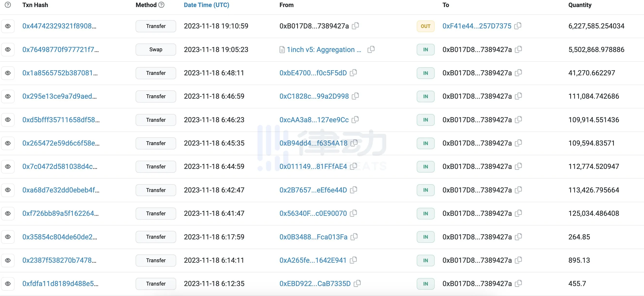Viewport: 644px width, 296px height.
Task: Click the help icon left of Txn Hash
Action: coord(8,5)
